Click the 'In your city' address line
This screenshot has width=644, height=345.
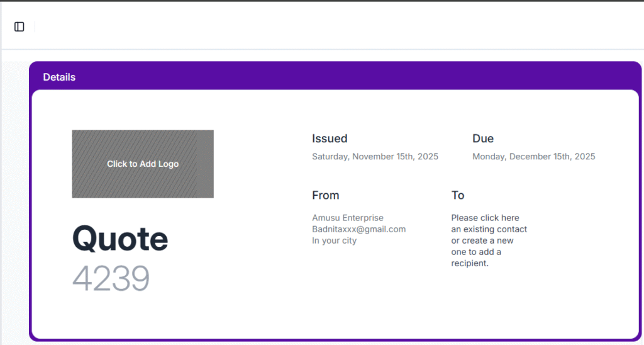pyautogui.click(x=334, y=240)
